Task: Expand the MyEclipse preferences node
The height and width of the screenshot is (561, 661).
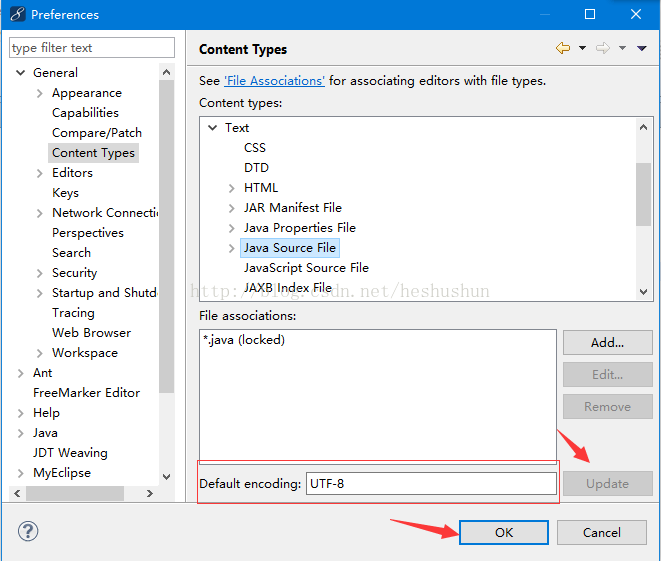Action: pos(20,473)
